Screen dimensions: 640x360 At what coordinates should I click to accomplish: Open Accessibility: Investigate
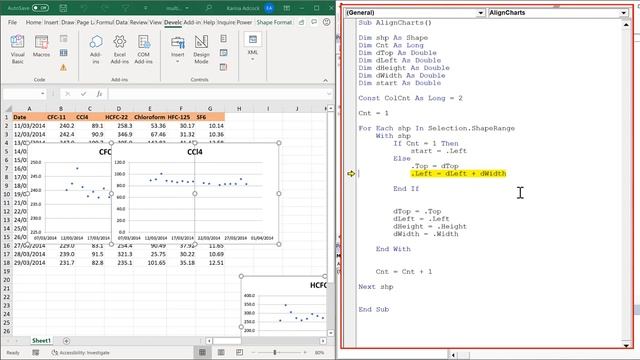pyautogui.click(x=80, y=352)
